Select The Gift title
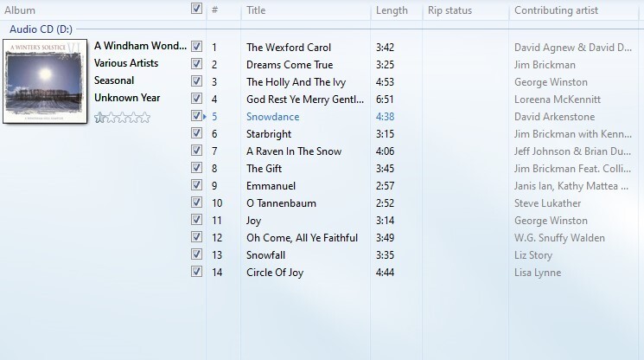This screenshot has width=644, height=360. (265, 169)
